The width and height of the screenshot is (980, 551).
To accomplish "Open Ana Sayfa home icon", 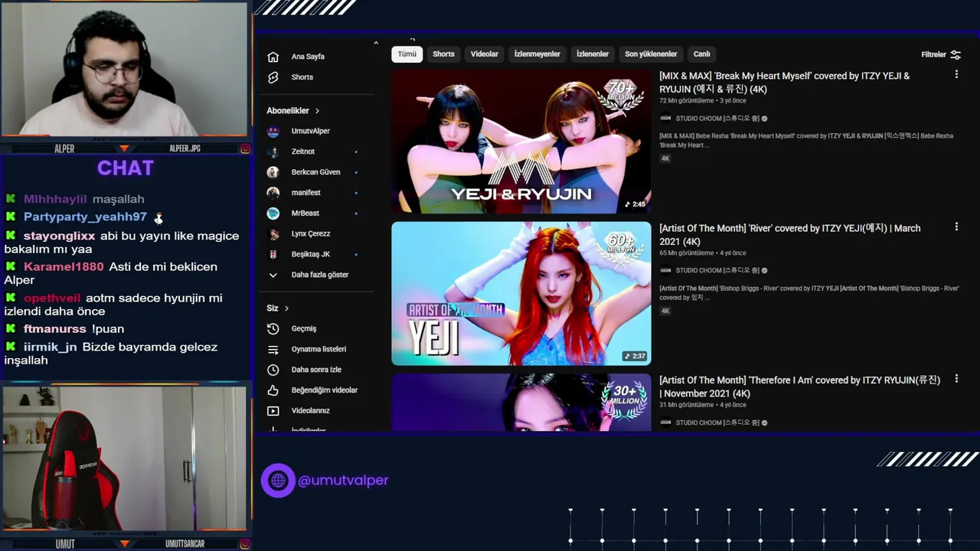I will (x=273, y=57).
